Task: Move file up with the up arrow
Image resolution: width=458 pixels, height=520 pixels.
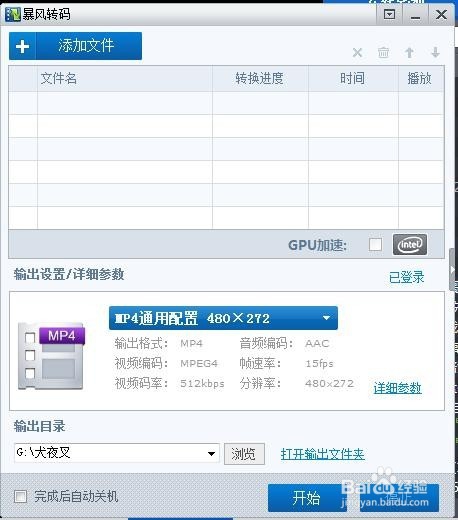Action: tap(409, 52)
